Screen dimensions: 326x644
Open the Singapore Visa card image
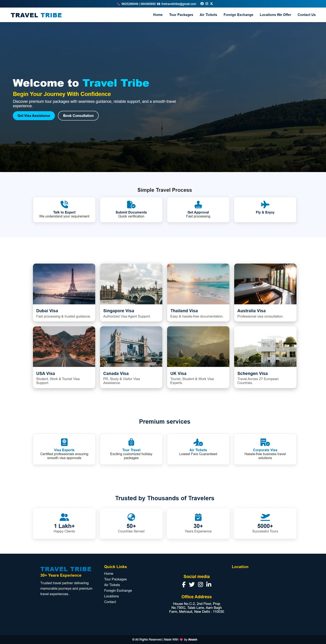pyautogui.click(x=131, y=284)
